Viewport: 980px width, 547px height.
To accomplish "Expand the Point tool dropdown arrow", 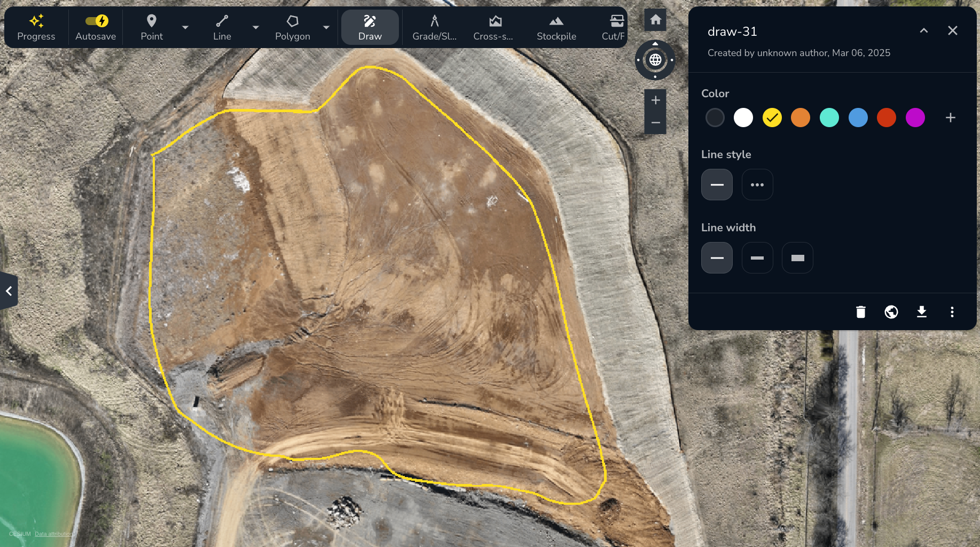I will click(x=185, y=27).
